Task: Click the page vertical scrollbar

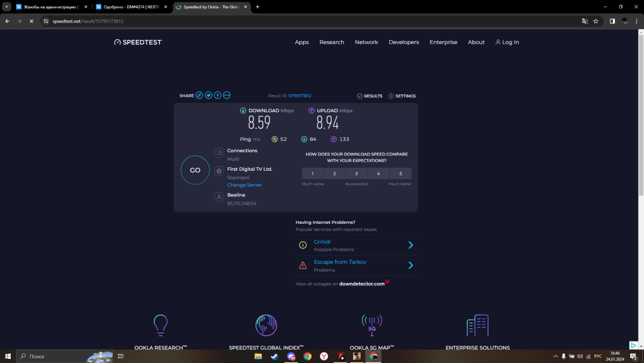Action: (640, 115)
